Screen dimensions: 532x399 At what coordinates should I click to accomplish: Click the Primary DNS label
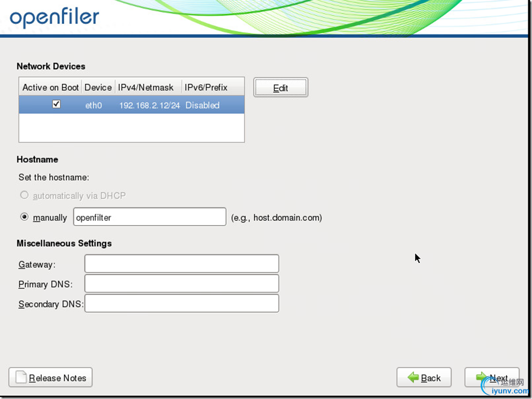pos(45,284)
